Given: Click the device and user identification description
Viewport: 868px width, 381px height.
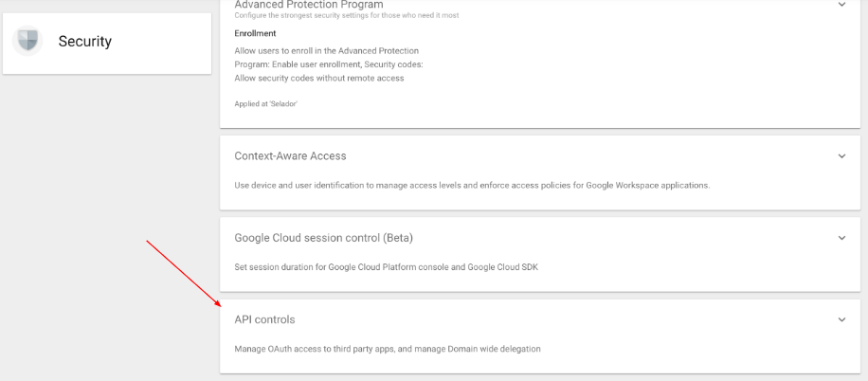Looking at the screenshot, I should [x=472, y=186].
